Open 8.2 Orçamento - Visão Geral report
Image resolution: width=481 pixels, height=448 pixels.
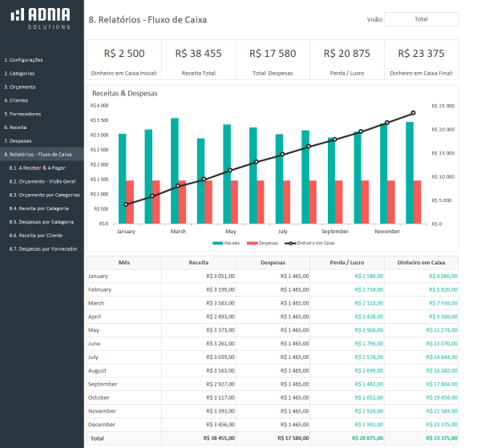[x=43, y=181]
